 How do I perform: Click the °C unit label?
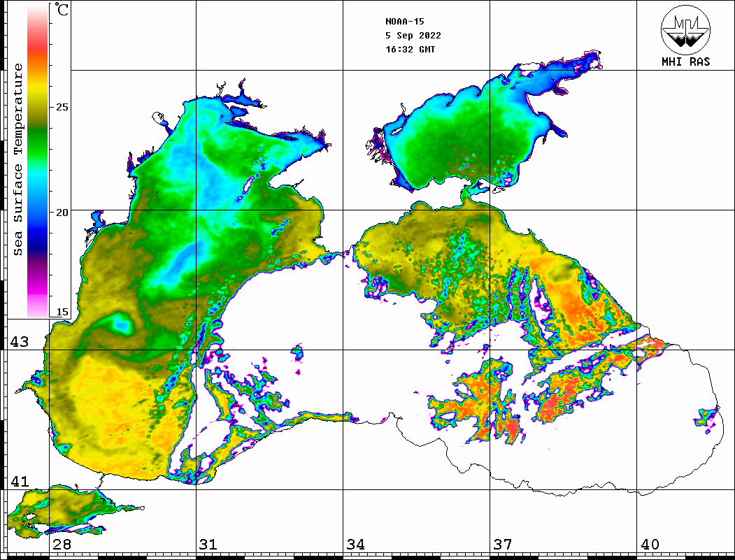click(61, 10)
